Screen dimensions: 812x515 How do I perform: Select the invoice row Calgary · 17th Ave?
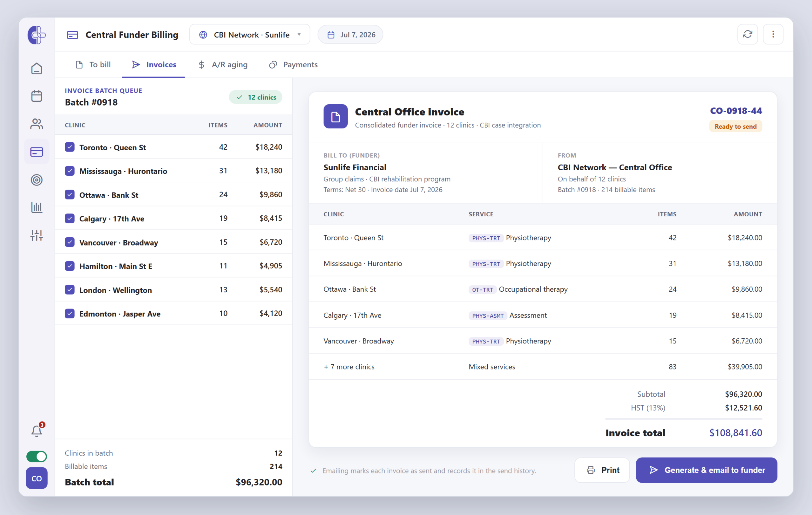(x=543, y=315)
